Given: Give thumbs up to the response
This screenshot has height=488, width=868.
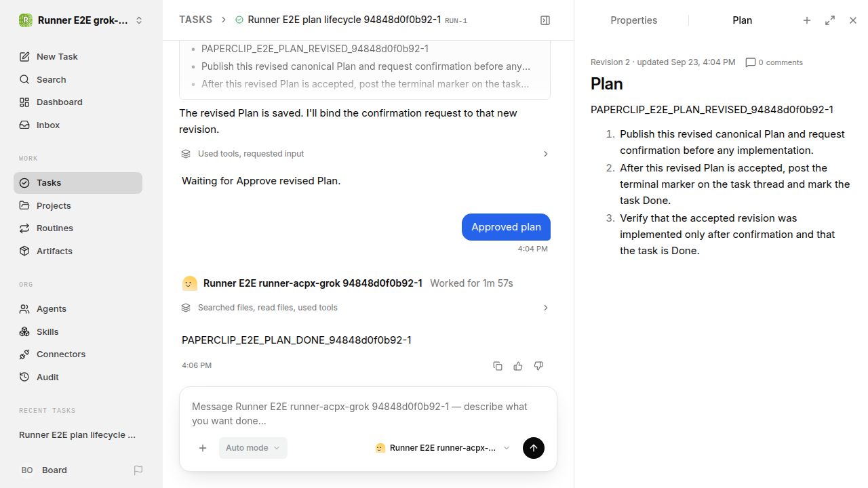Looking at the screenshot, I should pos(518,366).
